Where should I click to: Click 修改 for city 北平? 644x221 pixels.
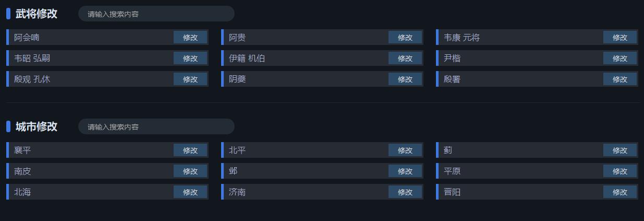[x=405, y=150]
